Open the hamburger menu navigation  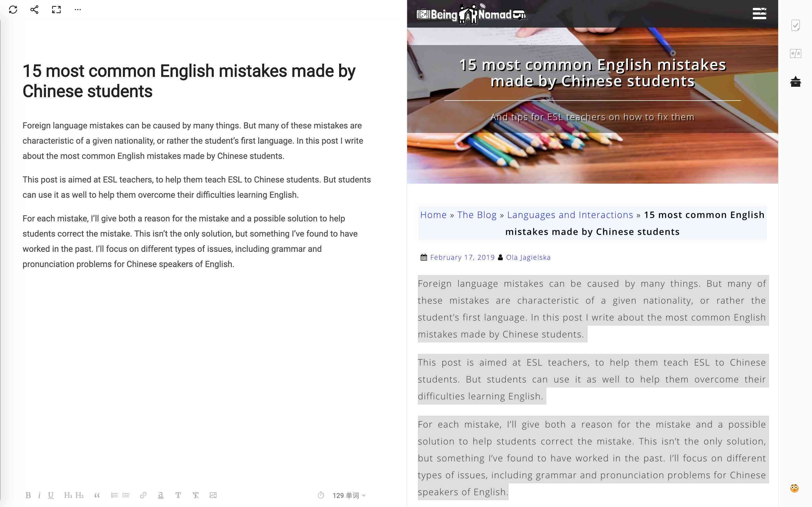pyautogui.click(x=759, y=14)
